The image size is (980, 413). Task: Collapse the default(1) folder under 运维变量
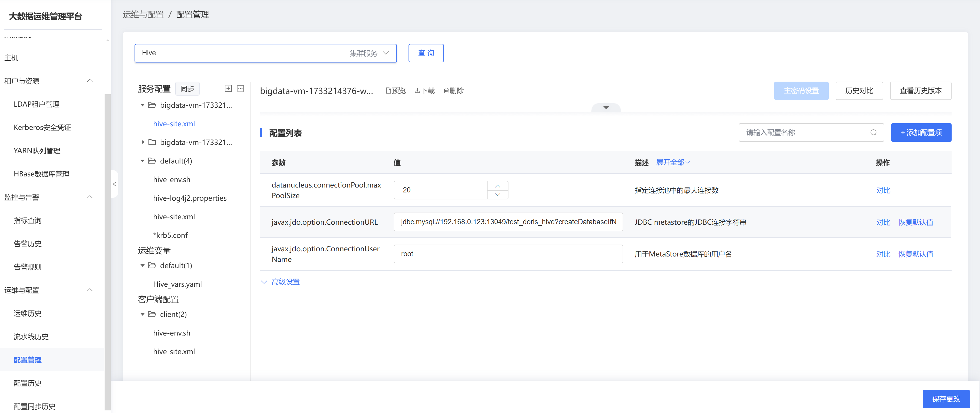point(143,266)
